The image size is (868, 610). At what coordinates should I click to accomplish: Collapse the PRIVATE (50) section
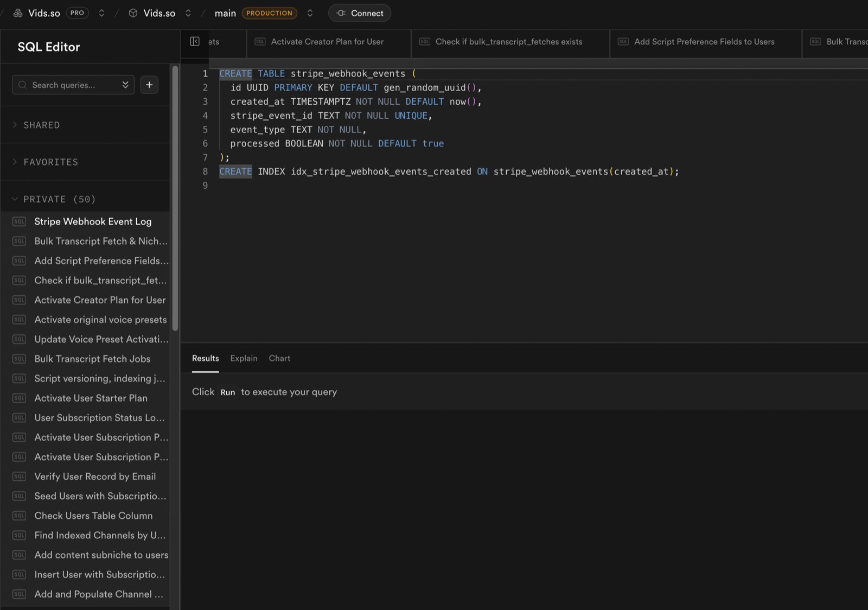[x=85, y=199]
